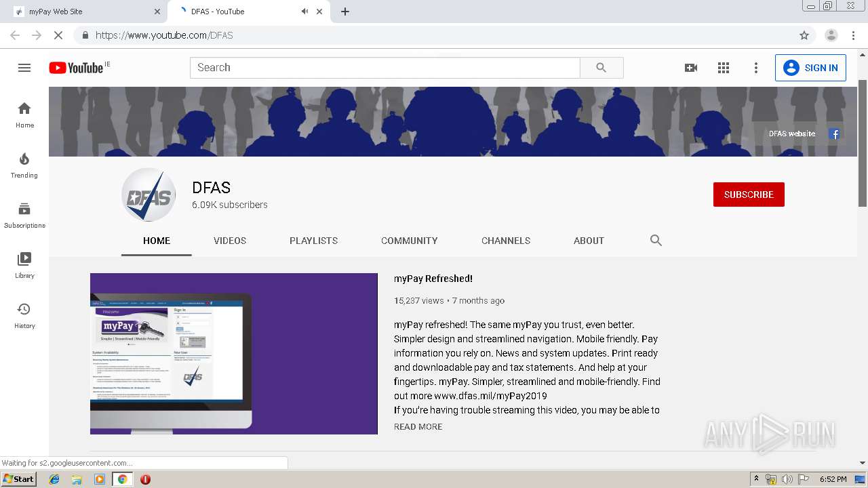The height and width of the screenshot is (488, 868).
Task: Select the PLAYLISTS channel tab
Action: coord(313,241)
